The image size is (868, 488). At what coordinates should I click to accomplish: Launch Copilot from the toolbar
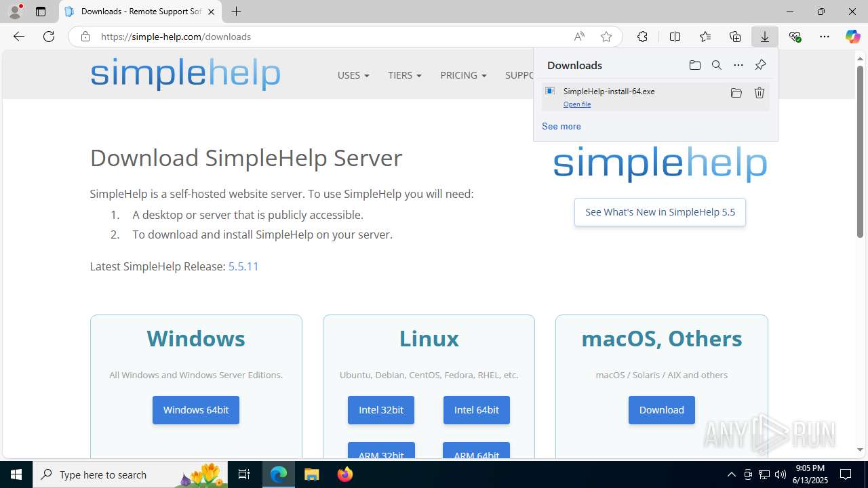[852, 37]
